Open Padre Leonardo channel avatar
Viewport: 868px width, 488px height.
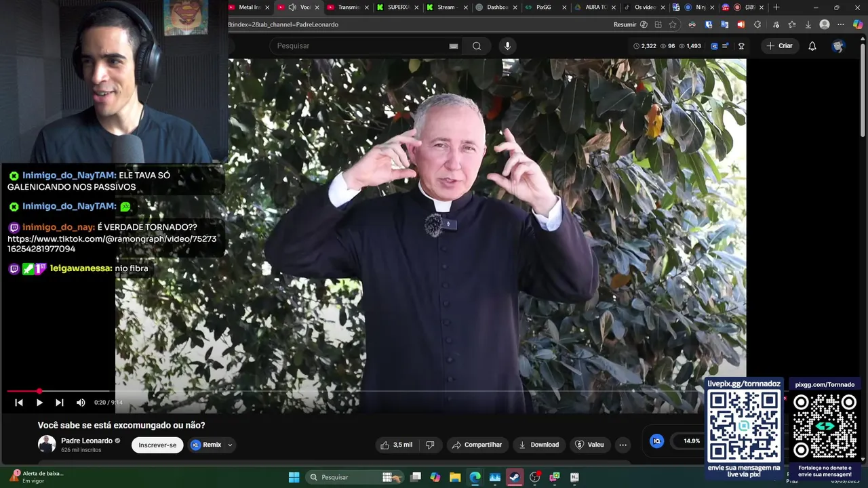[x=47, y=445]
